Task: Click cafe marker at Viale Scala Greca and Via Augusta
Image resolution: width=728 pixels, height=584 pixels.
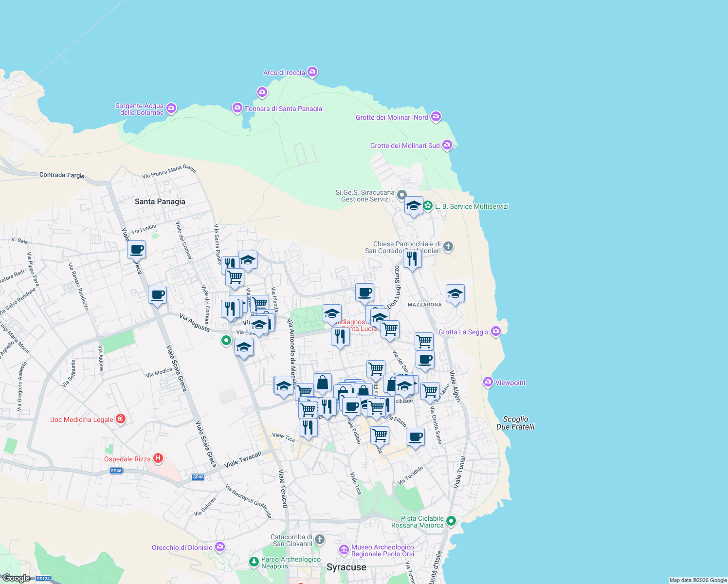Action: pos(157,296)
